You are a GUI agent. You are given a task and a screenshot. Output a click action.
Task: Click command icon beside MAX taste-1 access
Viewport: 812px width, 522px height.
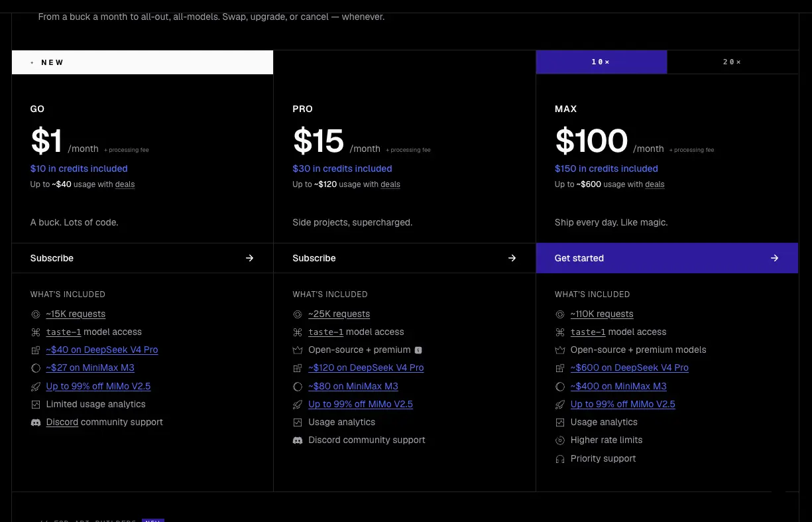pyautogui.click(x=560, y=332)
